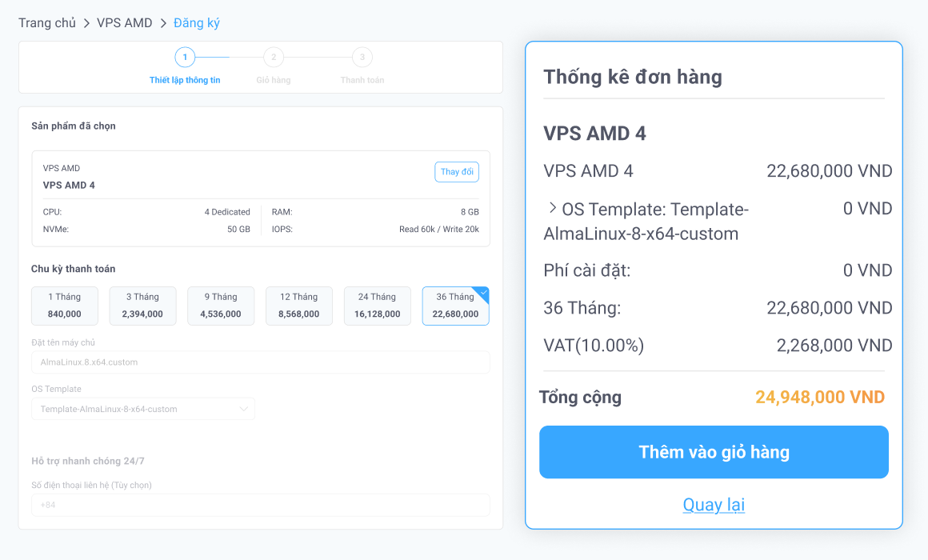
Task: Choose the 12 Tháng payment period
Action: point(298,306)
